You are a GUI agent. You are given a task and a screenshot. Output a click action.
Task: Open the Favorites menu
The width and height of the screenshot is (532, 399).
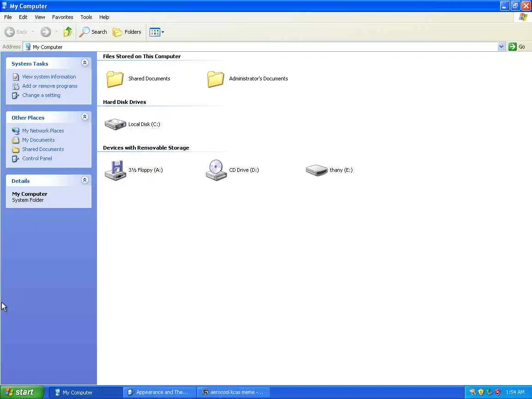62,17
